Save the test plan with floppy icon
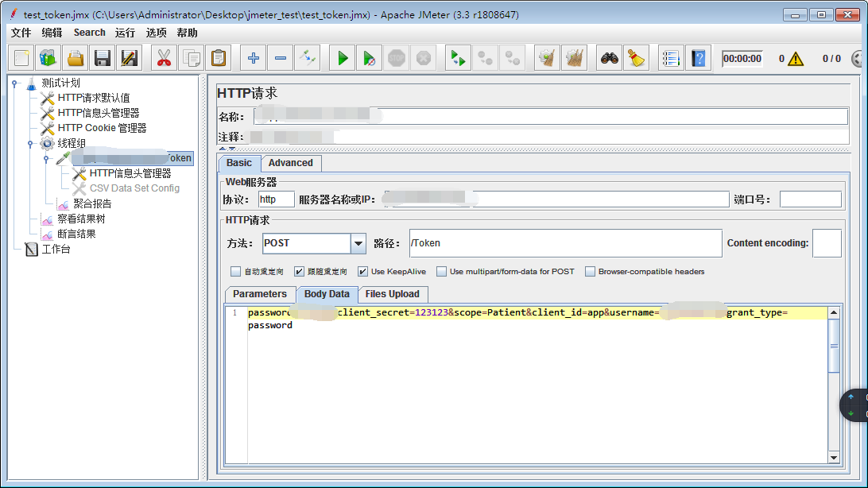868x488 pixels. point(103,58)
